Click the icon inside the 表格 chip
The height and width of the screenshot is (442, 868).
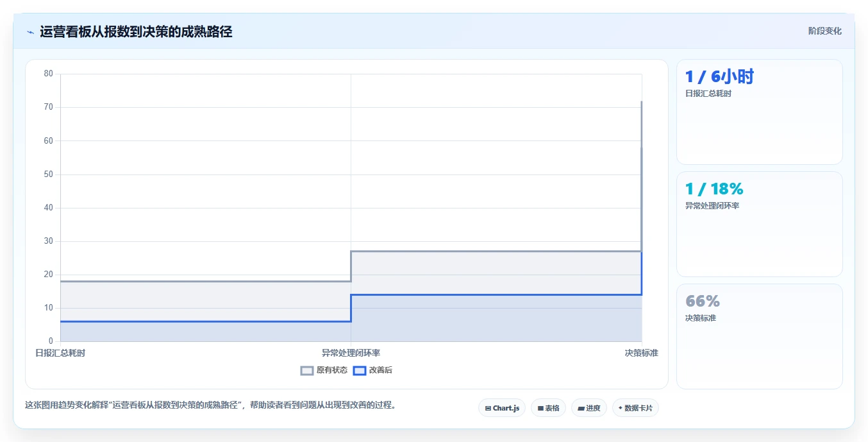point(540,408)
